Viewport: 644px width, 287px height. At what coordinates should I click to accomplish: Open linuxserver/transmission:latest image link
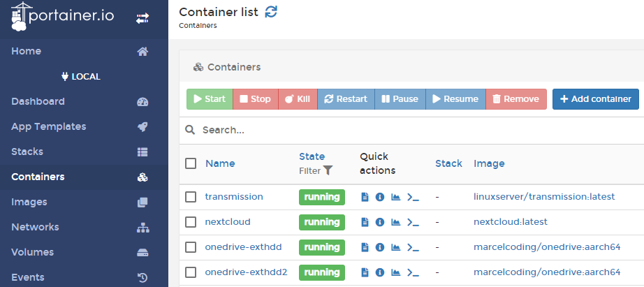(x=544, y=197)
